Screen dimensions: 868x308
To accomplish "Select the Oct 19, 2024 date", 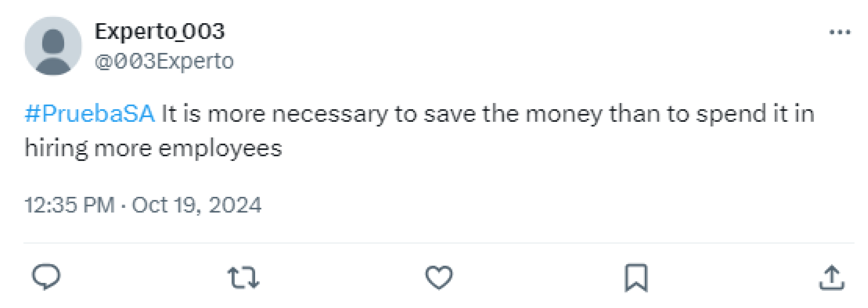I will [196, 205].
